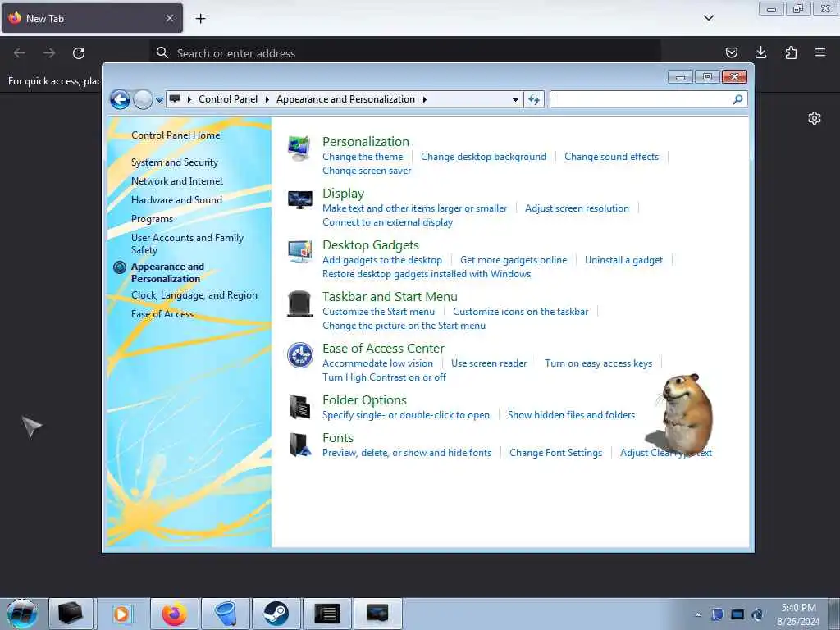Click Change desktop background link
840x630 pixels.
pyautogui.click(x=484, y=157)
